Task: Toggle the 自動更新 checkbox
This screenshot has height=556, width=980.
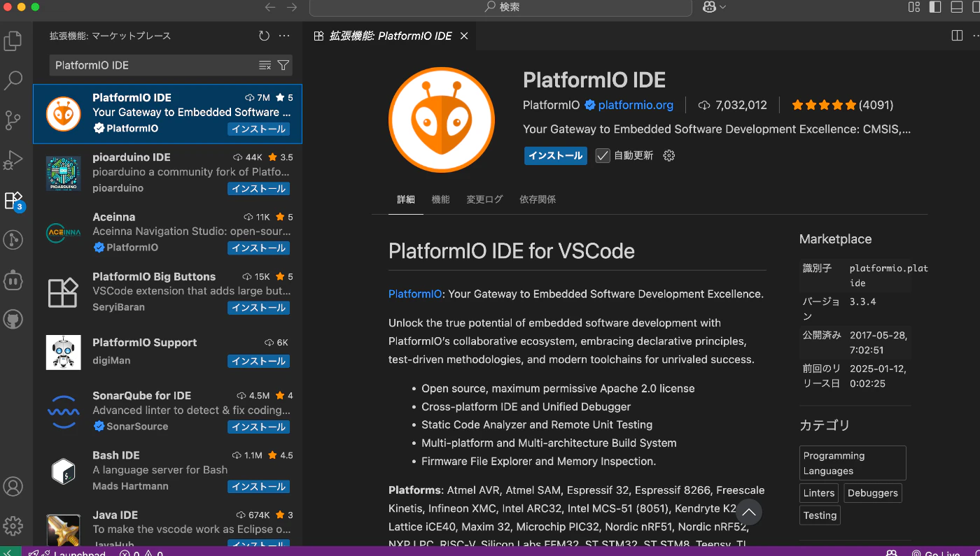Action: 603,155
